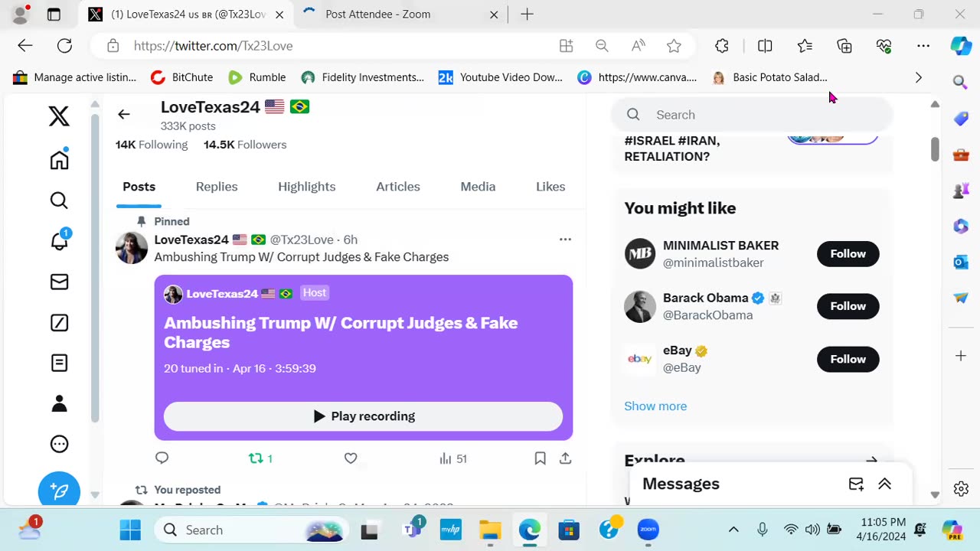Follow eBay account
This screenshot has width=980, height=551.
click(x=848, y=359)
